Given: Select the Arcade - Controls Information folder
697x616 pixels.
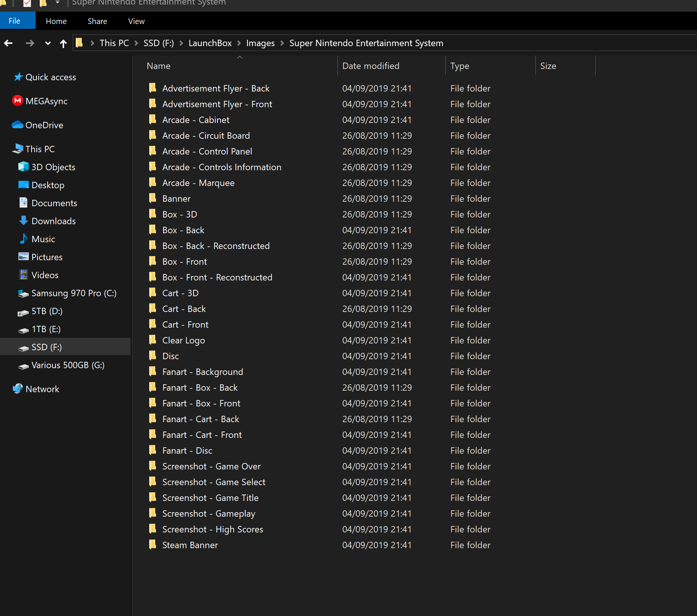Looking at the screenshot, I should coord(222,167).
